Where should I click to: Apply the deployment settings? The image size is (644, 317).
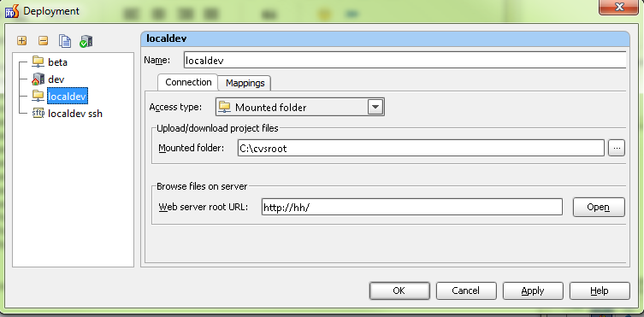533,291
